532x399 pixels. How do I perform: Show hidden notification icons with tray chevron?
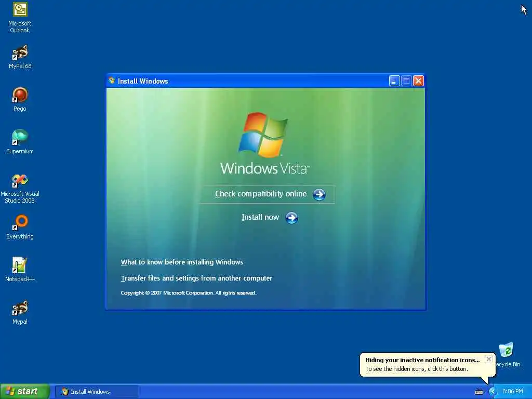(x=493, y=392)
